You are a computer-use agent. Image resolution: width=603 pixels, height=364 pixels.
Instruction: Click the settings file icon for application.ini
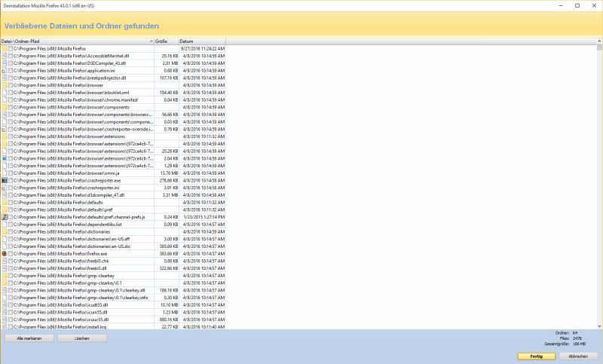[x=5, y=71]
